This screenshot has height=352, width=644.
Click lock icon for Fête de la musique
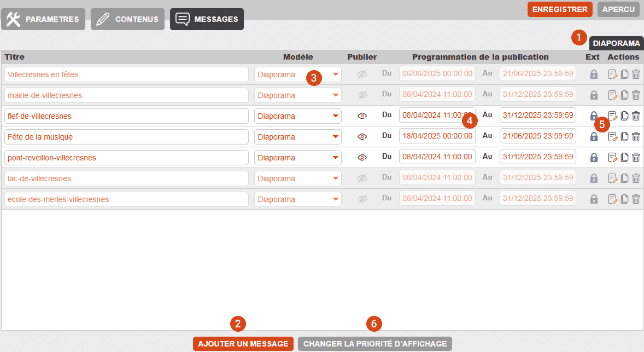coord(594,137)
